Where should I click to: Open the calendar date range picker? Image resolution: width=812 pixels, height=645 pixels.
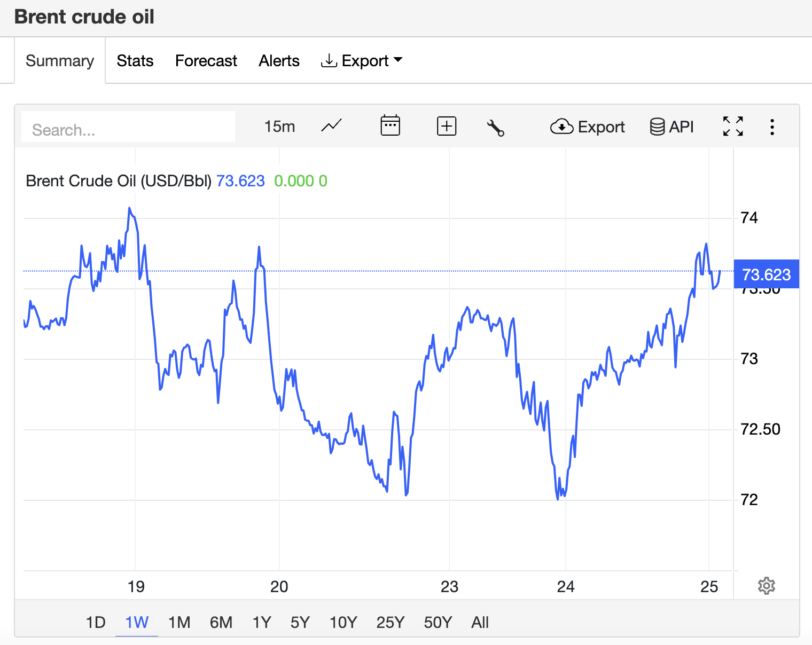click(391, 126)
